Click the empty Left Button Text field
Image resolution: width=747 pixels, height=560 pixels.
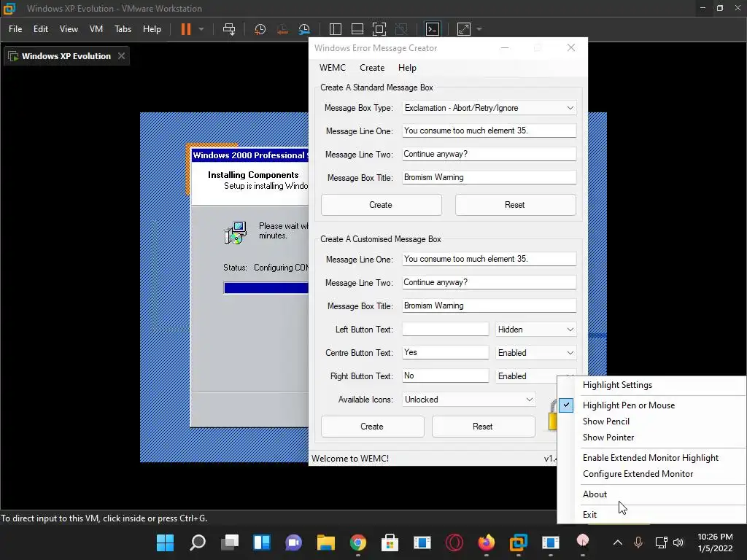446,329
